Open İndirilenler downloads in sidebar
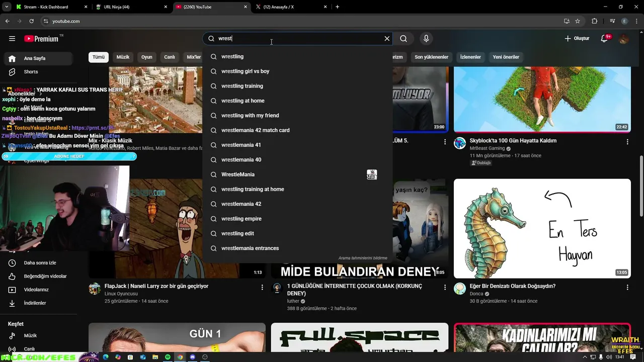The width and height of the screenshot is (644, 362). pos(39,304)
